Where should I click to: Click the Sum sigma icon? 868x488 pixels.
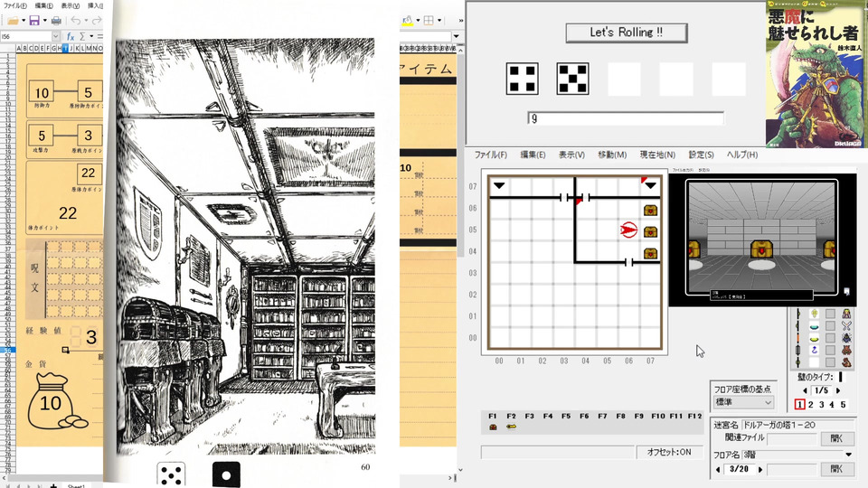(82, 36)
